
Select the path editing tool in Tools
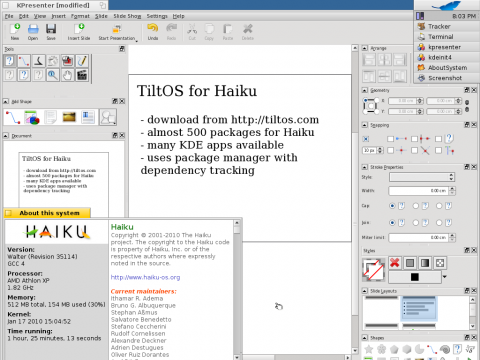(24, 61)
